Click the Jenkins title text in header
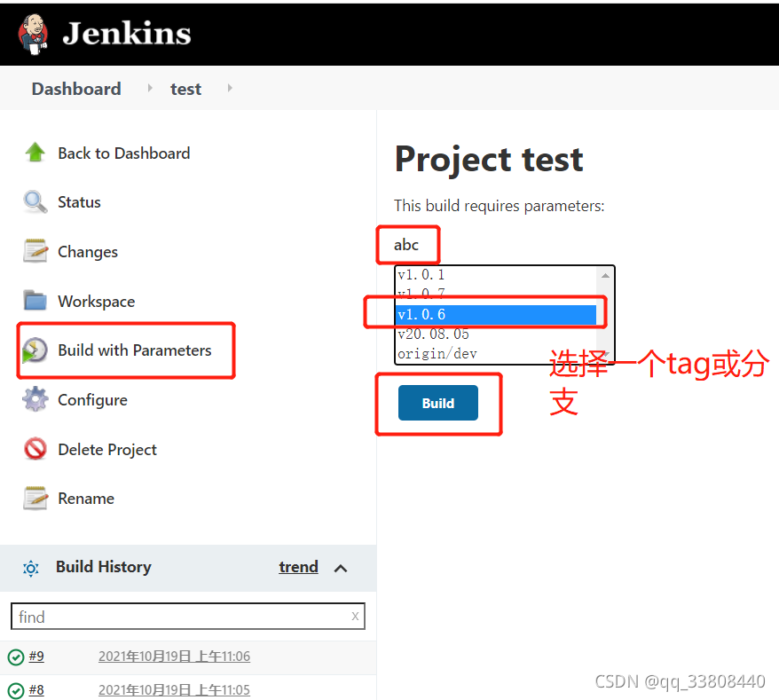This screenshot has width=779, height=700. (127, 34)
